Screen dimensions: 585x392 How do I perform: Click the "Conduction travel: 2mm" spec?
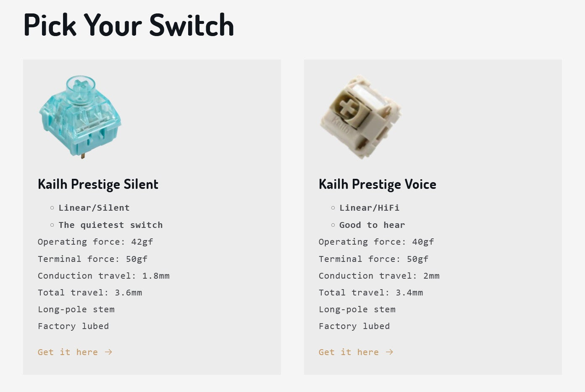click(x=379, y=276)
